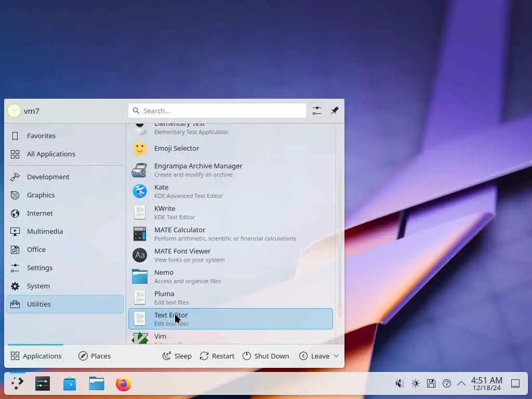Launch Engrampa Archive Manager icon
The width and height of the screenshot is (532, 399).
coord(140,170)
